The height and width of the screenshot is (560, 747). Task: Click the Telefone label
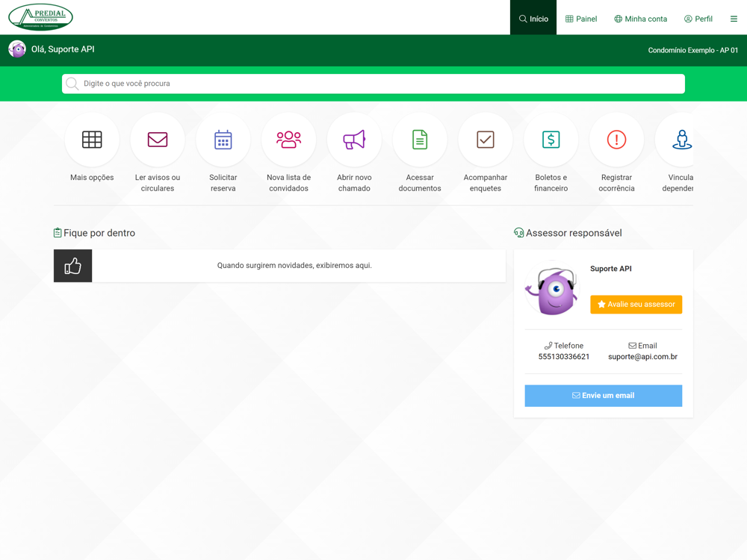tap(563, 346)
